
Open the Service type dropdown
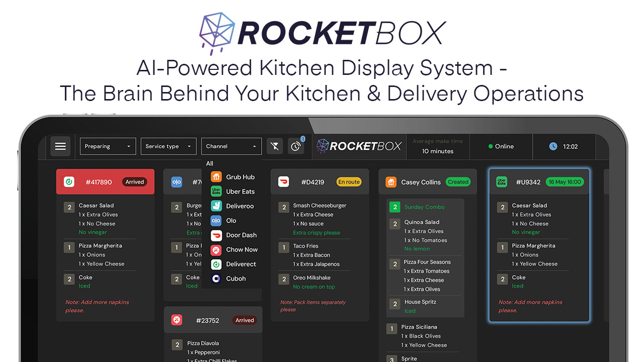coord(168,146)
